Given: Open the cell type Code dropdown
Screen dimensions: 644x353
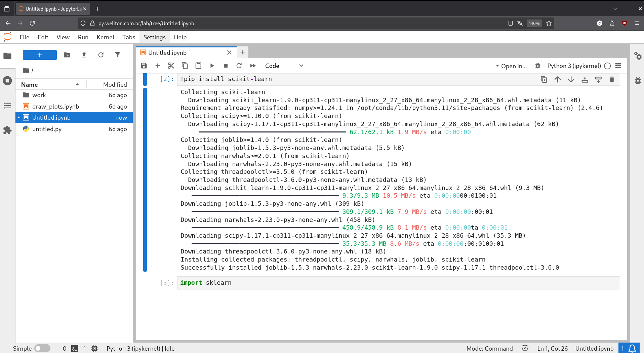Looking at the screenshot, I should 284,66.
